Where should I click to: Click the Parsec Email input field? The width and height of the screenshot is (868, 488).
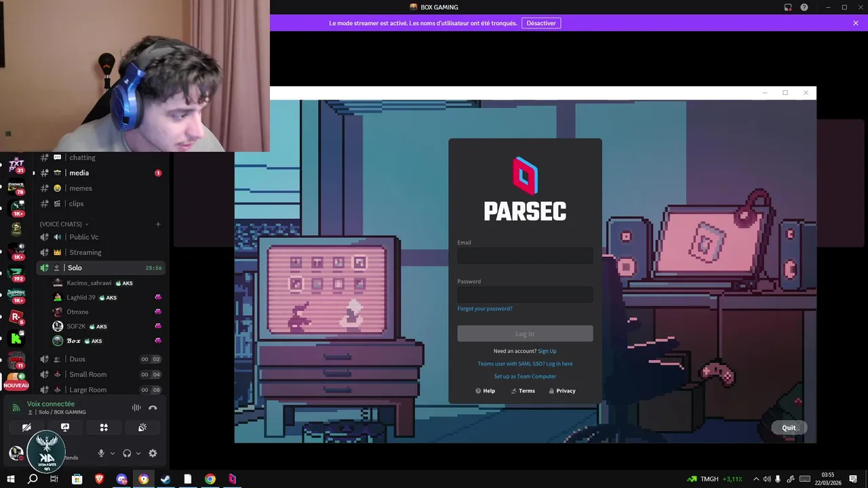point(525,256)
